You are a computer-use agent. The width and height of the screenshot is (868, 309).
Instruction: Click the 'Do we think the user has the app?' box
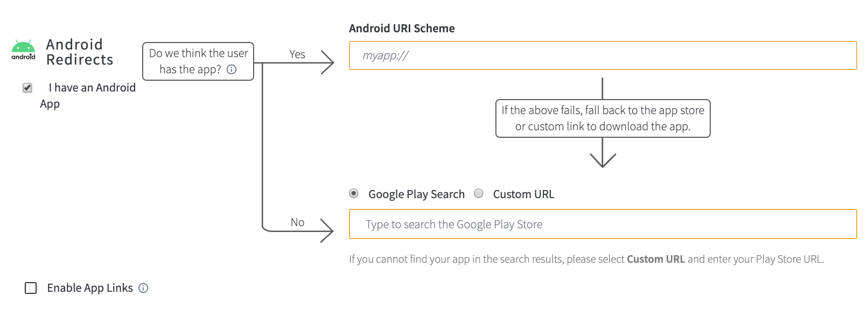[x=198, y=61]
